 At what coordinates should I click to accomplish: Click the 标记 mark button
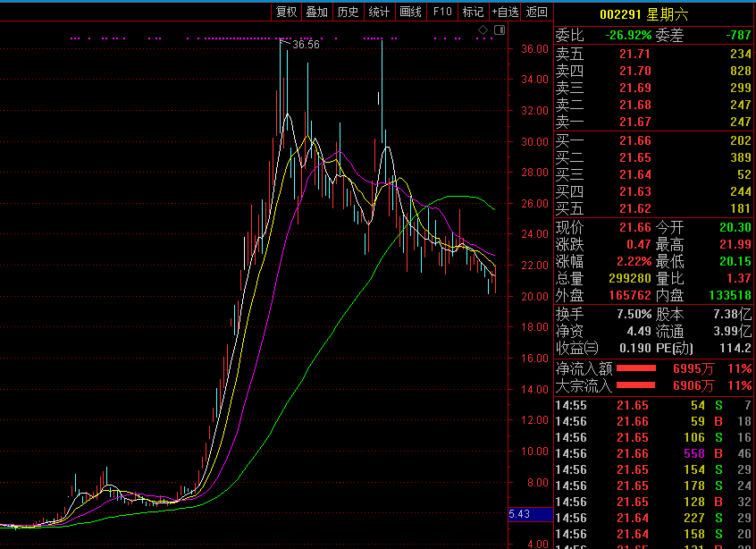point(473,12)
